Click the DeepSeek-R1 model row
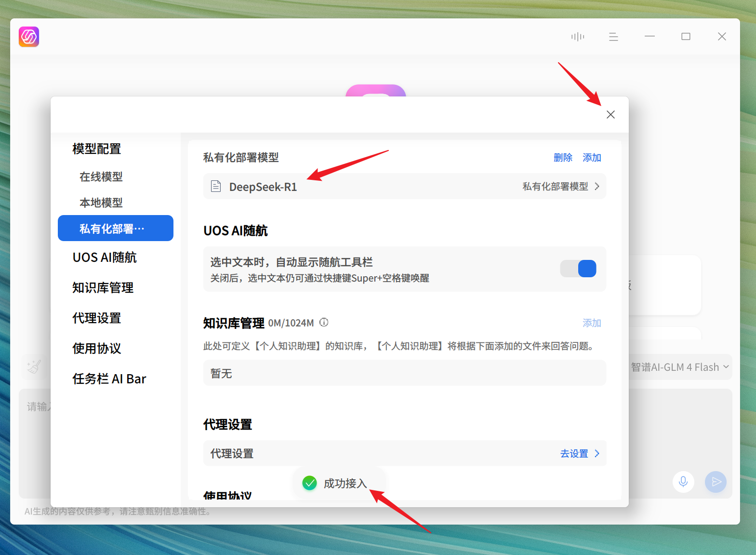Screen dimensions: 756x555 [x=405, y=186]
